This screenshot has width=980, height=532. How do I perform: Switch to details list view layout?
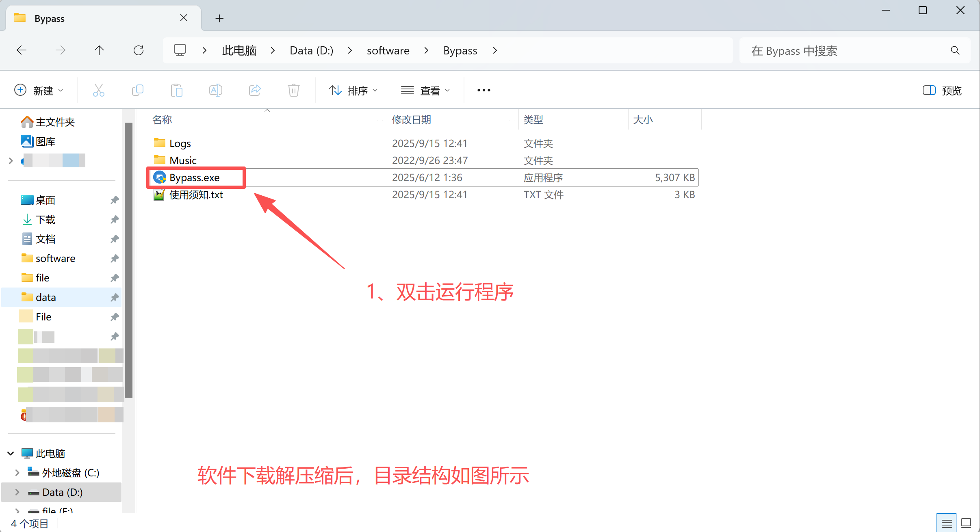[x=947, y=523]
